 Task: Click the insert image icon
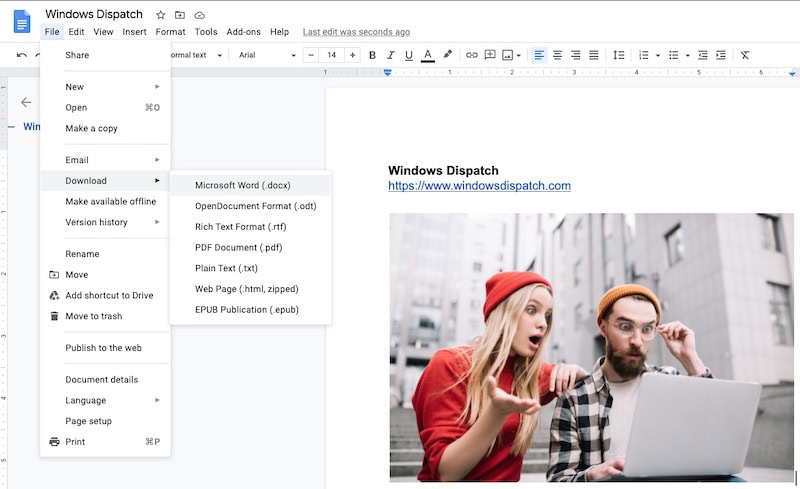[x=507, y=55]
